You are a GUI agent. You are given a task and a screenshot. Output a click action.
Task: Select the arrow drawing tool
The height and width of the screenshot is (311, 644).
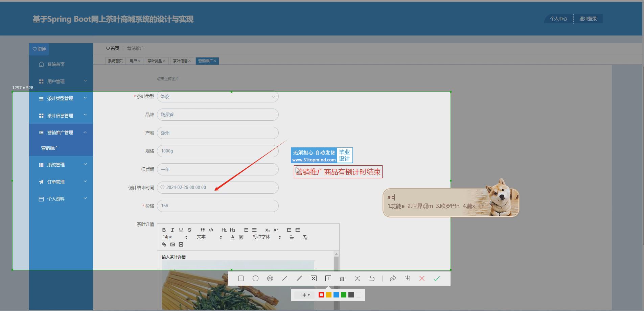point(285,279)
